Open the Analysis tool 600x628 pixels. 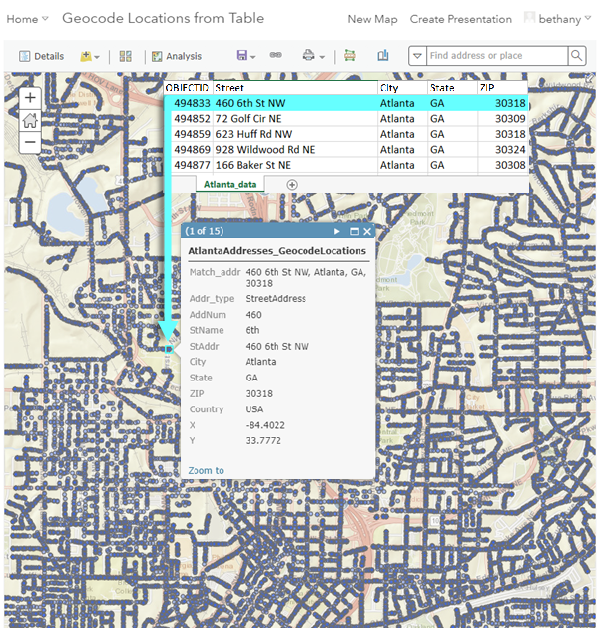tap(177, 56)
